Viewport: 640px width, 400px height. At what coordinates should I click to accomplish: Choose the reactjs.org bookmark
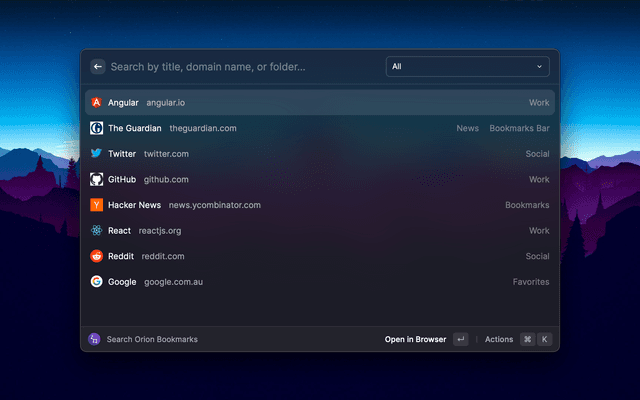click(x=320, y=231)
